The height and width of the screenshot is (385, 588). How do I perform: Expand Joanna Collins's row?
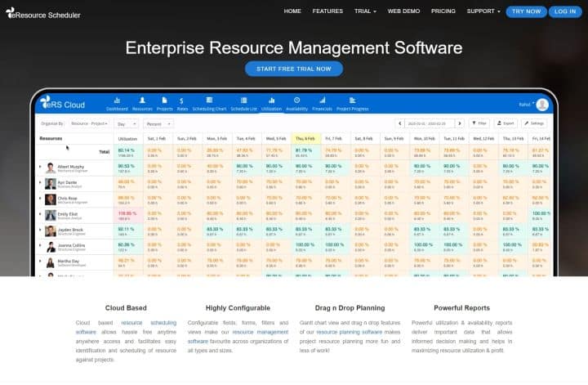coord(41,245)
